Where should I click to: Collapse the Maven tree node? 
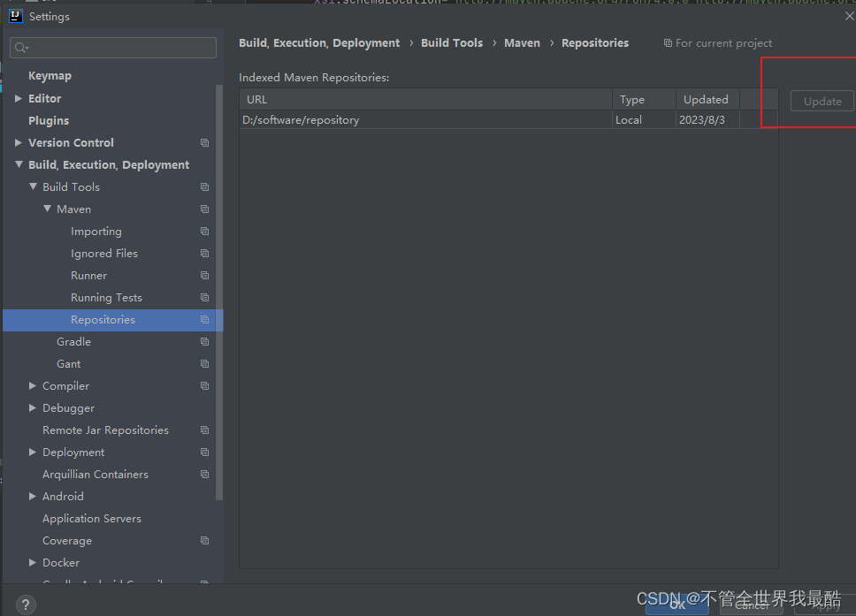tap(47, 209)
